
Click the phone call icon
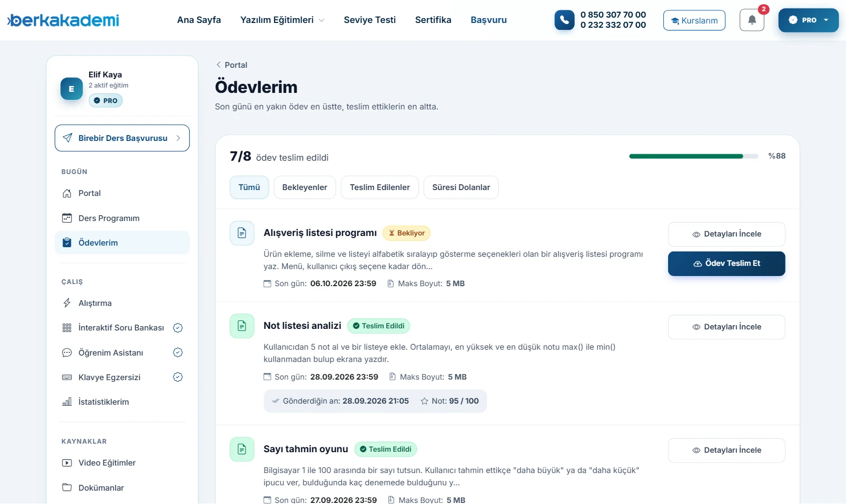coord(565,20)
